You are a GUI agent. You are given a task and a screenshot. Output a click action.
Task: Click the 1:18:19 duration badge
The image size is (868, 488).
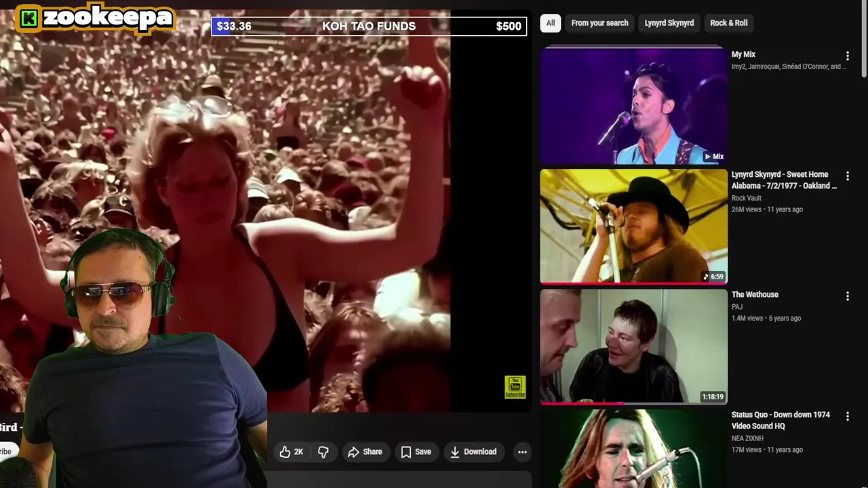click(713, 396)
